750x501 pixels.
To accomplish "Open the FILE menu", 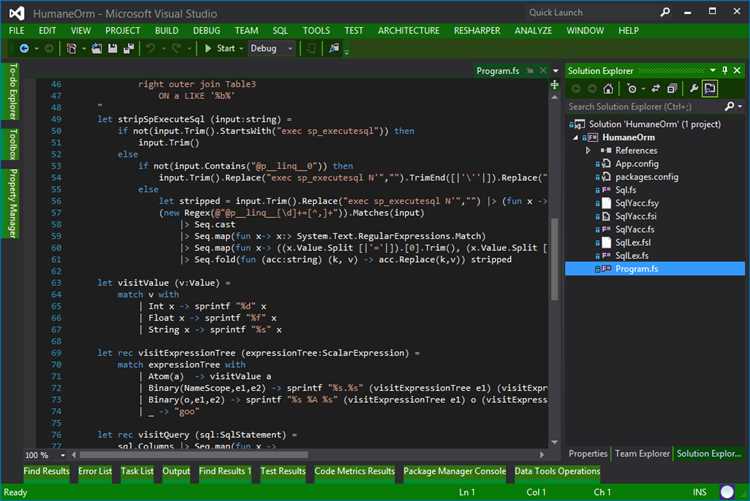I will [16, 31].
